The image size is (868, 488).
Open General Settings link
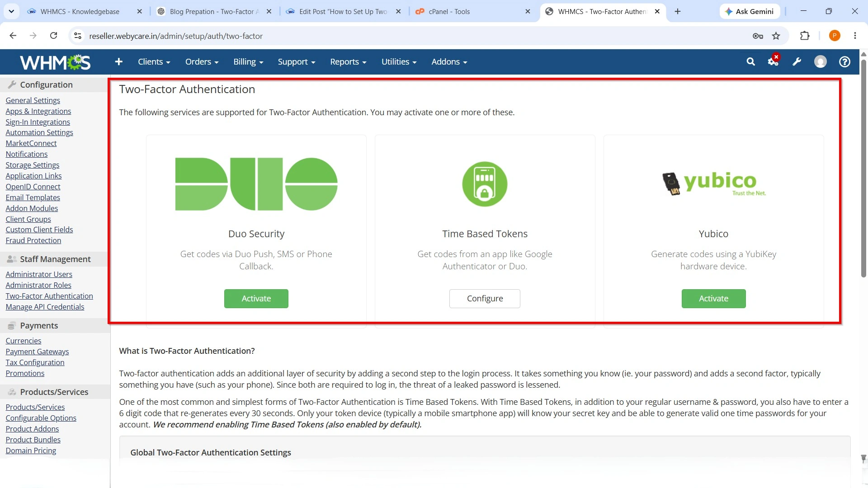coord(33,100)
